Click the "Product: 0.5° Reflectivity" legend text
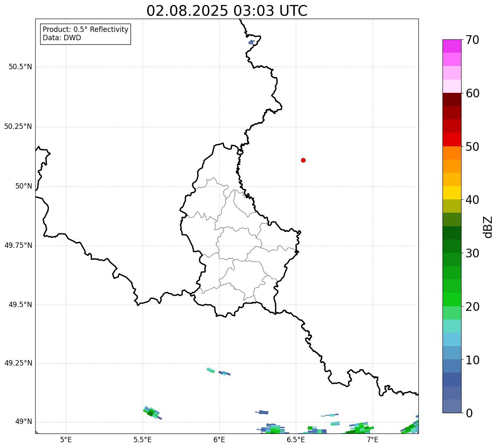The width and height of the screenshot is (498, 448). pyautogui.click(x=85, y=29)
